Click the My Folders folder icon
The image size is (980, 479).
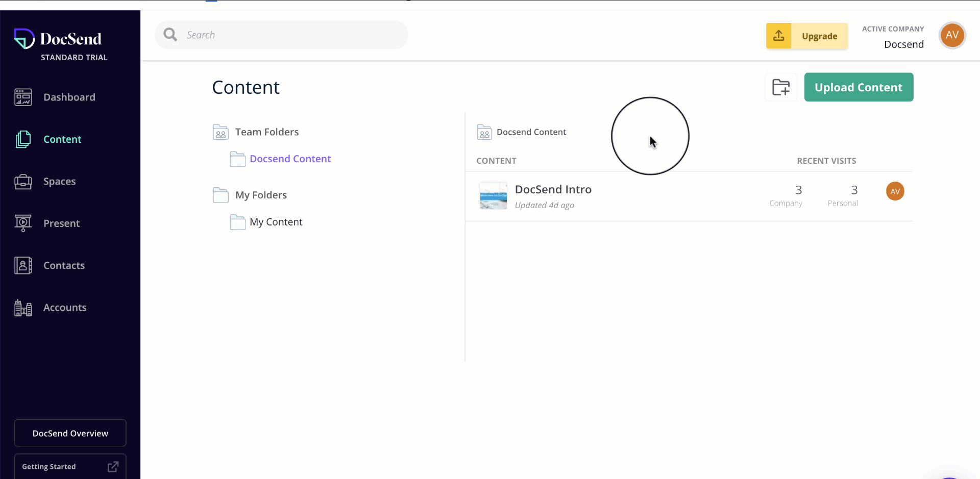[220, 195]
